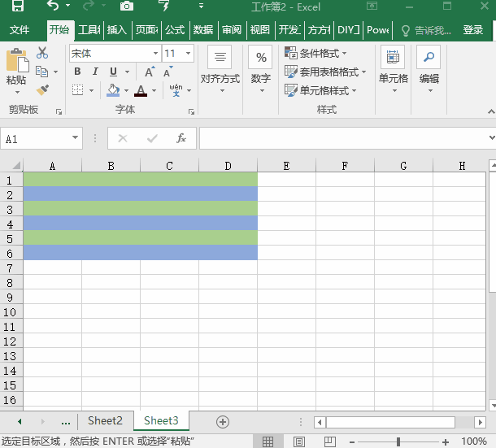Add a new sheet with the plus button
This screenshot has height=448, width=496.
[x=223, y=422]
